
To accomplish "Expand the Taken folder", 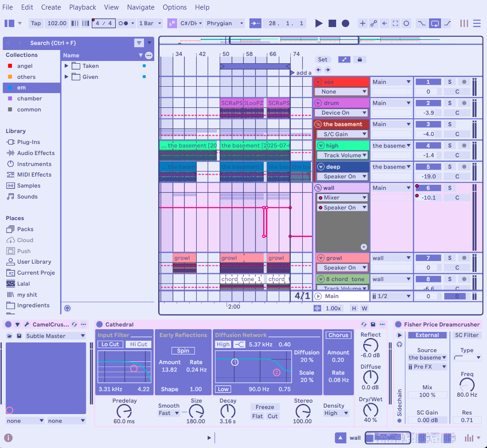I will click(66, 66).
